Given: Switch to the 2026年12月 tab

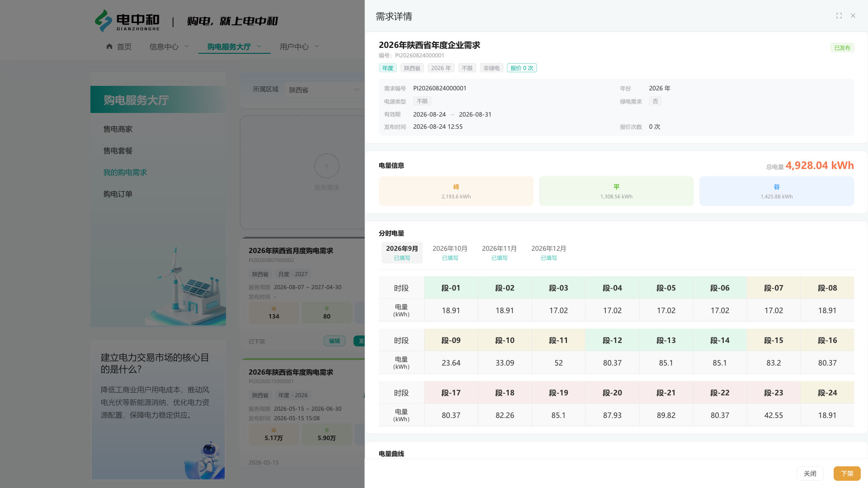Looking at the screenshot, I should [x=549, y=253].
